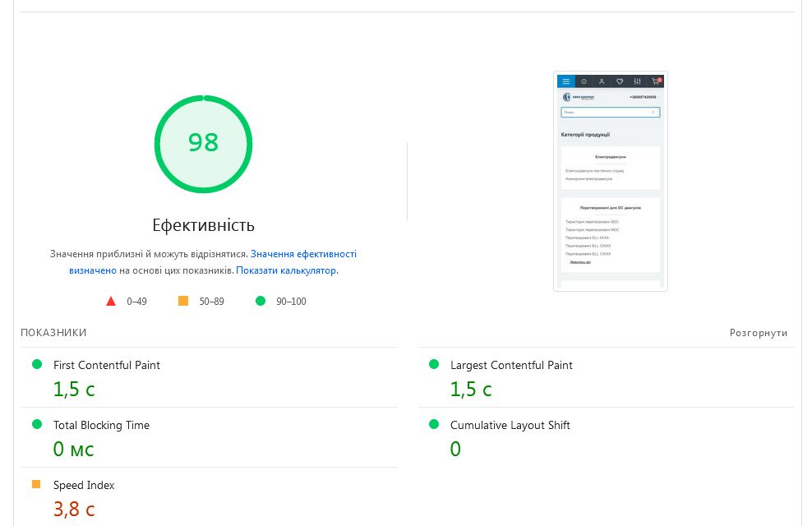Click green status dot beside Largest Contentful Paint
This screenshot has height=526, width=812.
[x=433, y=364]
